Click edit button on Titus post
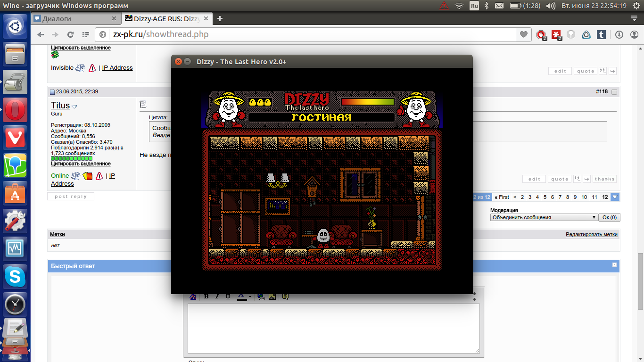644x362 pixels. pyautogui.click(x=534, y=179)
